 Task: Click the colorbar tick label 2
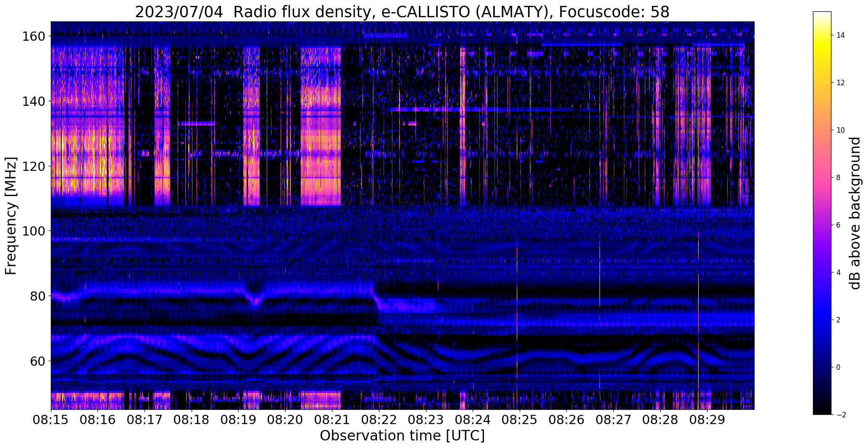[x=839, y=320]
